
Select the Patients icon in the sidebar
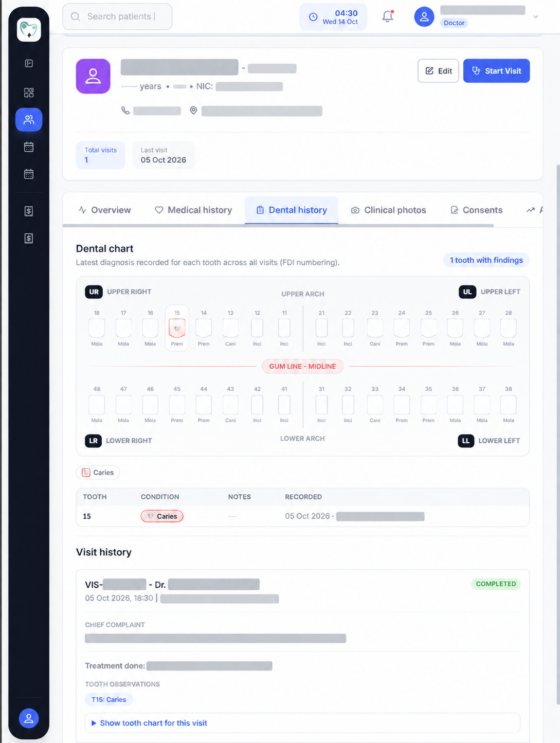pos(29,119)
